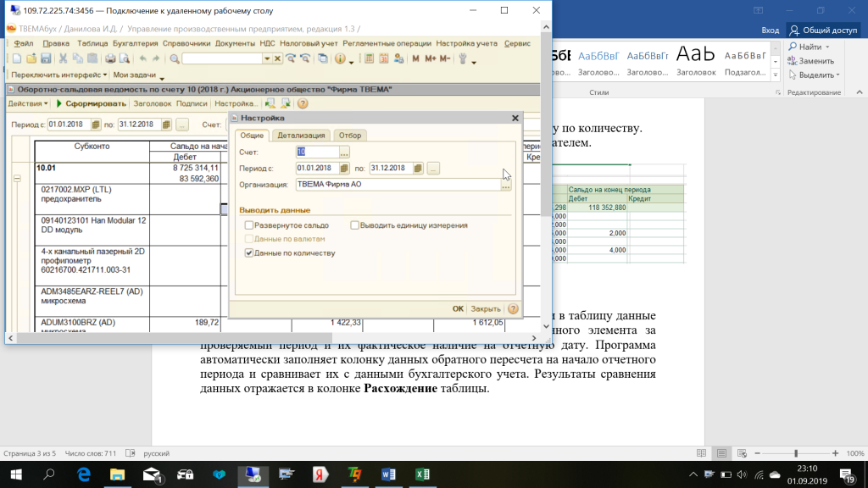
Task: Click yellow help icon in report toolbar
Action: pos(303,103)
